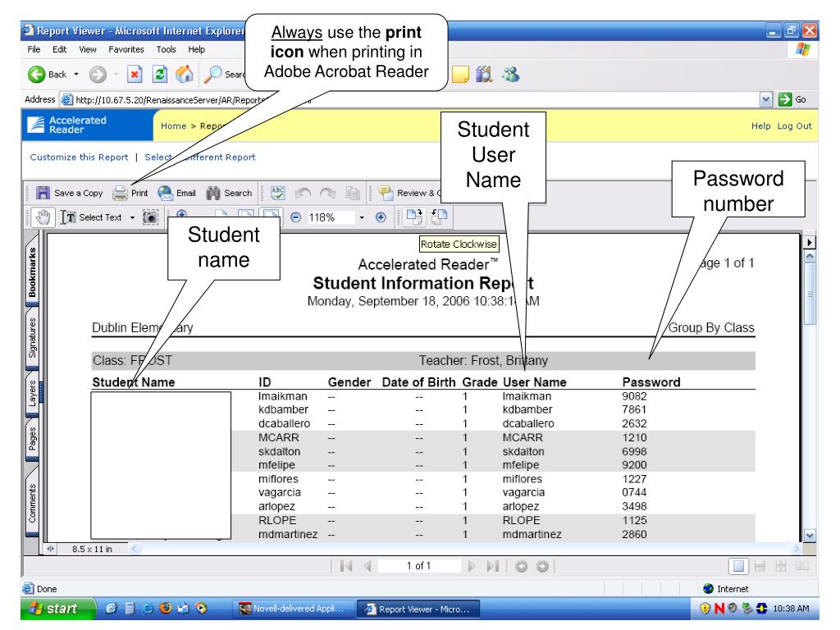Refresh the page in Internet Explorer

[x=160, y=75]
